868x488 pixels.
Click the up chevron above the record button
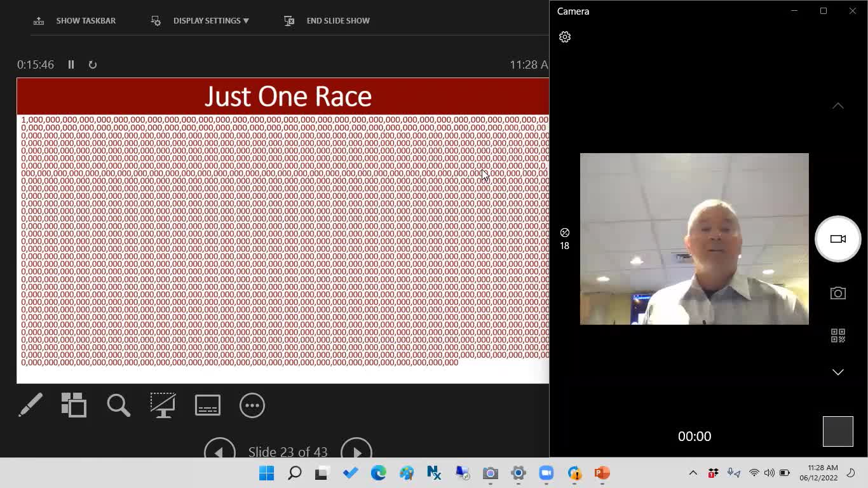[837, 105]
